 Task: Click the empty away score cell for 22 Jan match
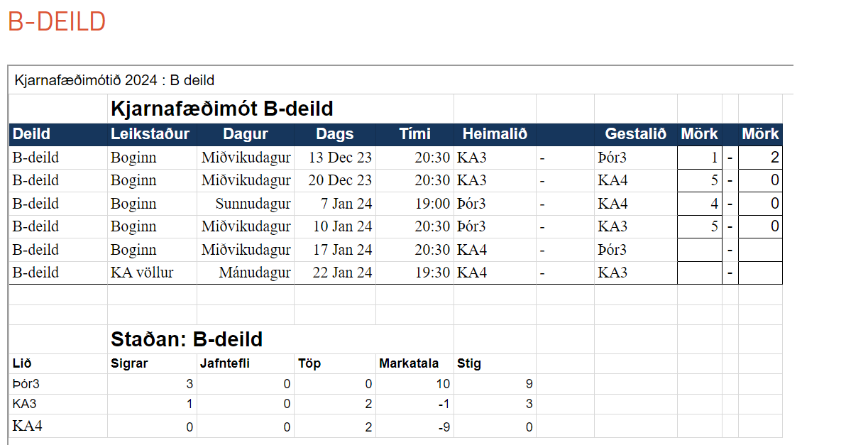(x=760, y=273)
